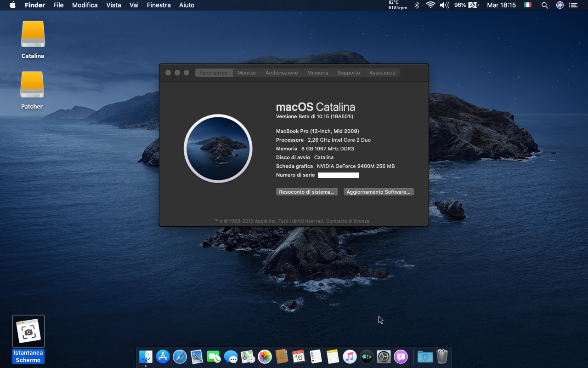Switch to the Archiviazione tab
588x368 pixels.
pyautogui.click(x=282, y=73)
